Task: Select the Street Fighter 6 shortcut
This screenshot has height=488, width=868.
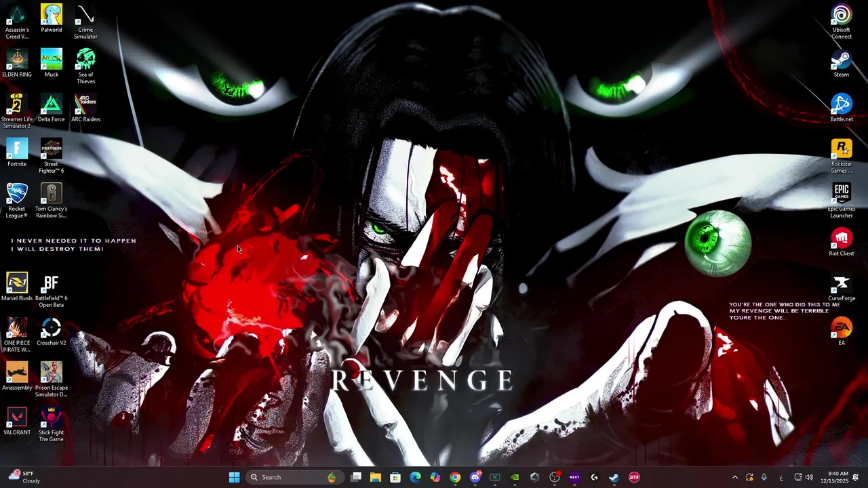Action: tap(52, 156)
